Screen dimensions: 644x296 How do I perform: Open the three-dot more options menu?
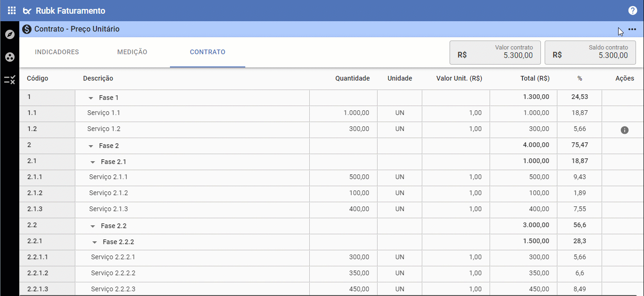632,29
